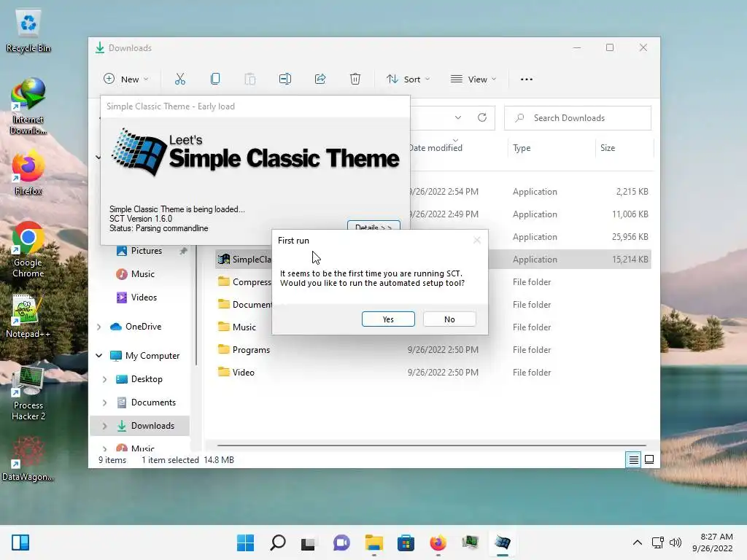The width and height of the screenshot is (747, 560).
Task: Click the Delete trash icon
Action: pyautogui.click(x=355, y=79)
